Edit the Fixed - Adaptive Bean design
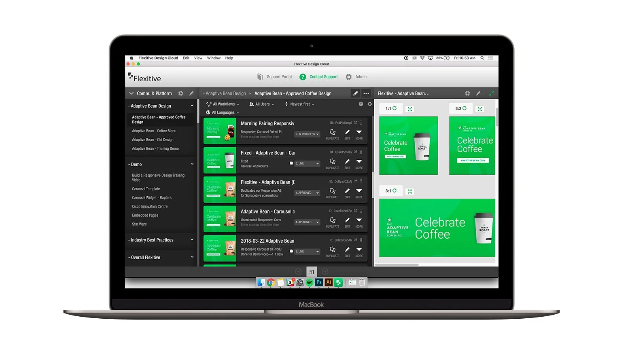The image size is (628, 364). [x=347, y=163]
